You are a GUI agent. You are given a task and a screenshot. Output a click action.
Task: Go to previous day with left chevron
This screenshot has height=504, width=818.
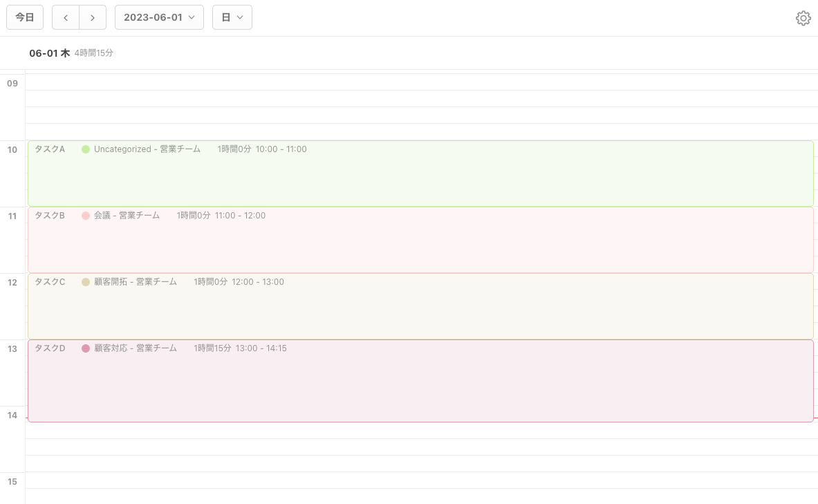click(x=66, y=17)
